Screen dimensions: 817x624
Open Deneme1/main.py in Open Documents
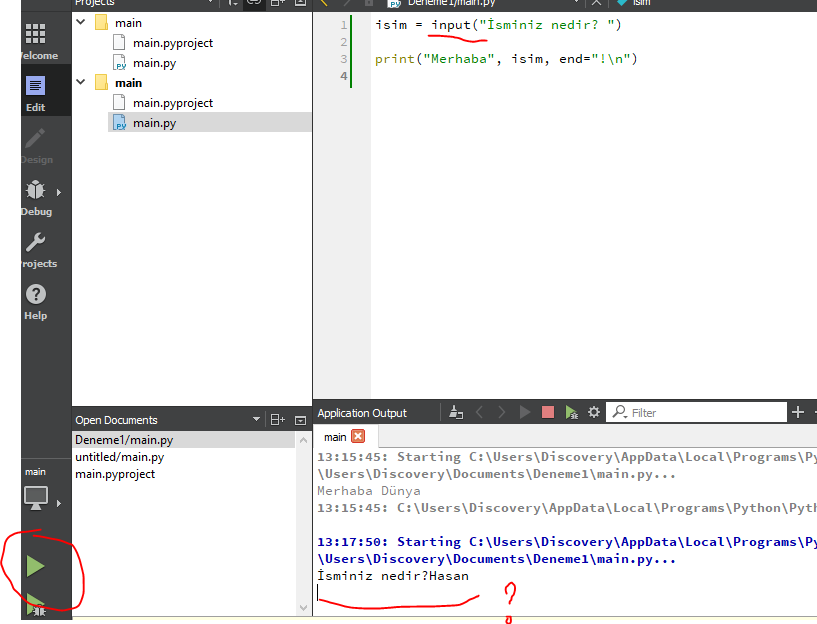point(183,440)
